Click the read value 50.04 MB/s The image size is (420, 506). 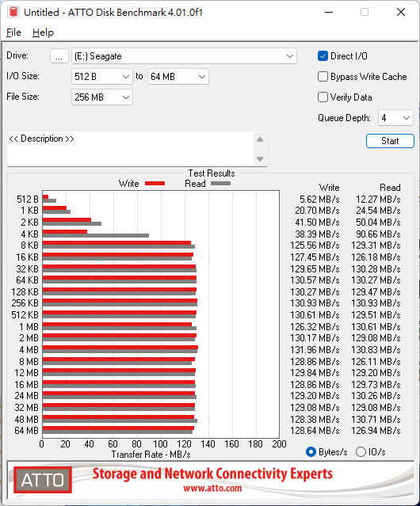pyautogui.click(x=378, y=223)
